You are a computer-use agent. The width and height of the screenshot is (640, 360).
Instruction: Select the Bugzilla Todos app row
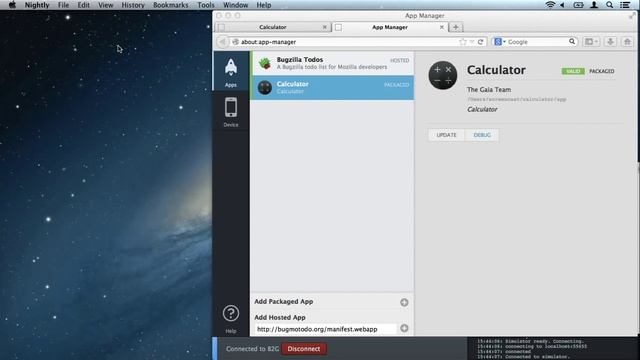(x=332, y=63)
